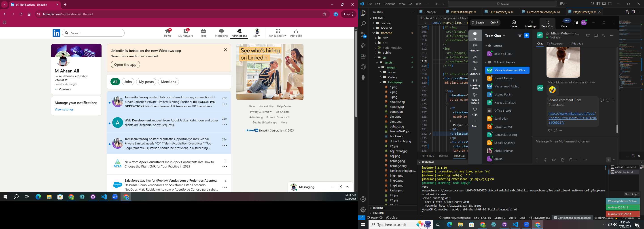Click Accessibility footer link
Screen dimensions: 644x229
[266, 106]
